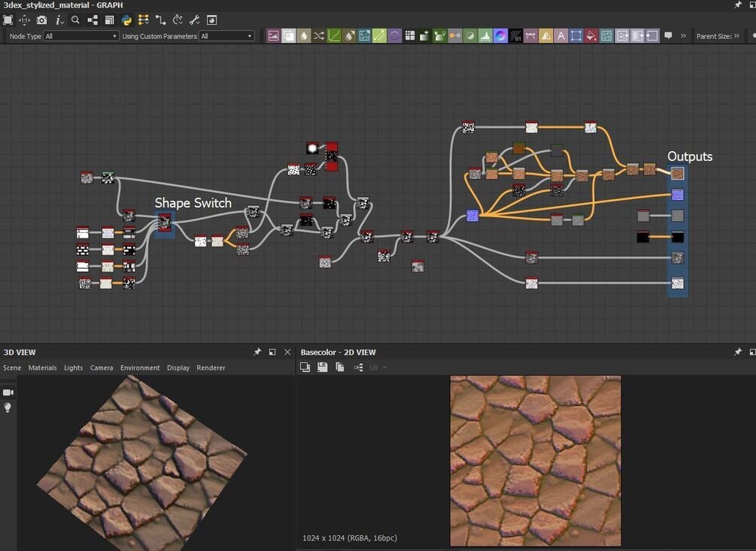Open the Environment menu in 3D view
Viewport: 756px width, 551px height.
tap(140, 368)
